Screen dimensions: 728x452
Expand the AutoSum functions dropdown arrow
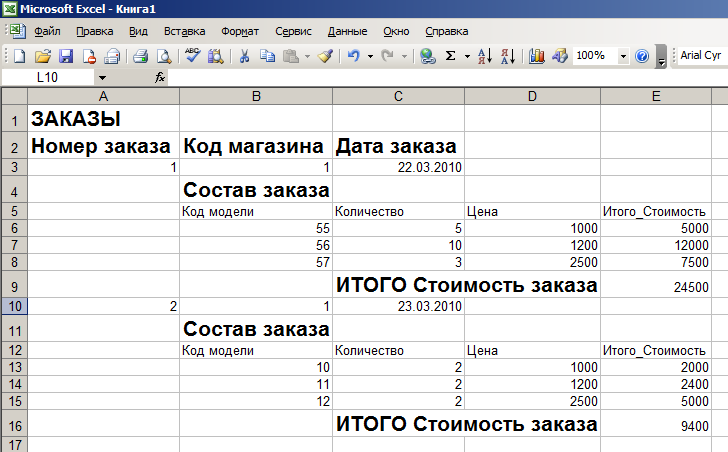tap(467, 57)
